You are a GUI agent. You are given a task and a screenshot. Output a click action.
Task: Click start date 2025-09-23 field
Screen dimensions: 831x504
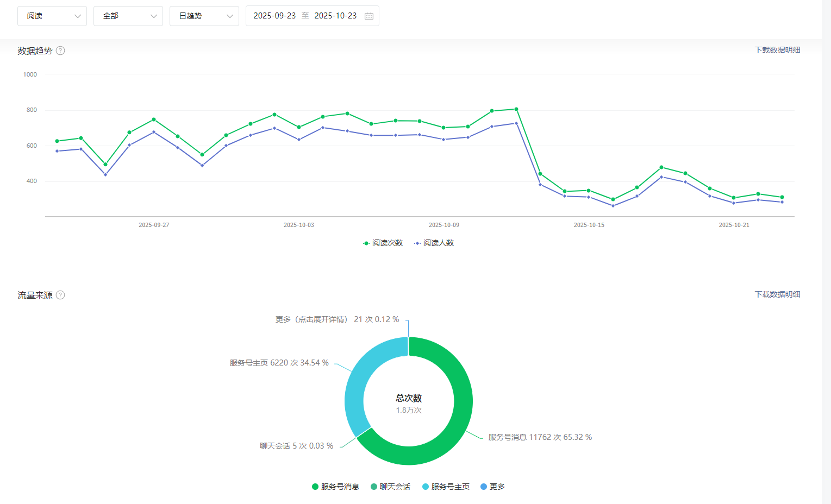(274, 16)
